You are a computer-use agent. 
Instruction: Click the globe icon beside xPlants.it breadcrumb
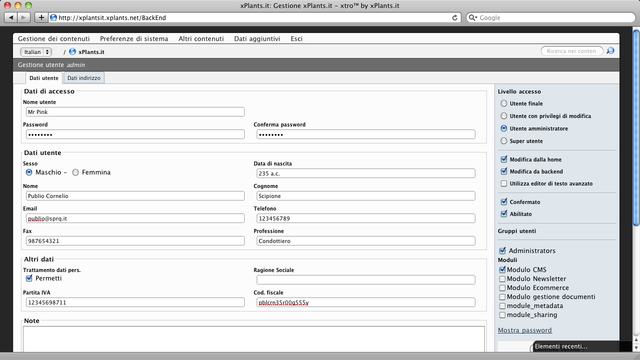(x=73, y=52)
